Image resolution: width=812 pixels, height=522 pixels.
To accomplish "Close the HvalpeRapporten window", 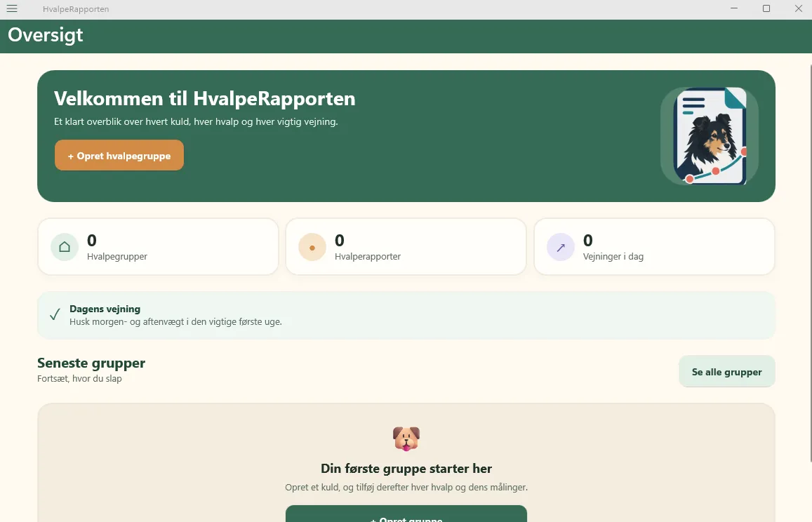I will 799,8.
